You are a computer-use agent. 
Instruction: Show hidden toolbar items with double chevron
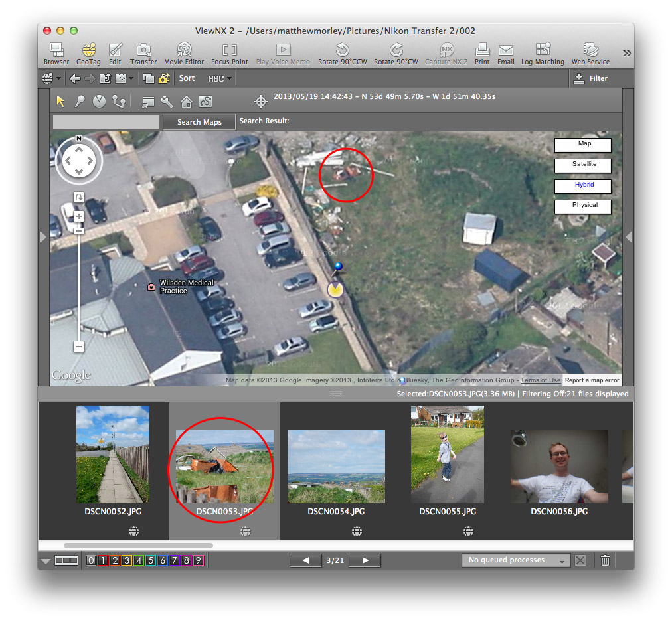point(627,53)
